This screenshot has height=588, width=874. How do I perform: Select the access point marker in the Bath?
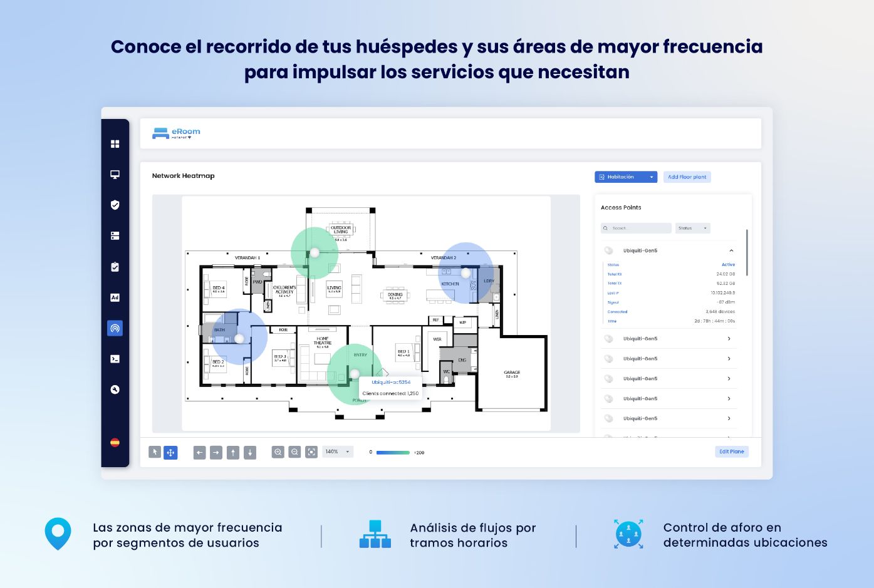(239, 339)
